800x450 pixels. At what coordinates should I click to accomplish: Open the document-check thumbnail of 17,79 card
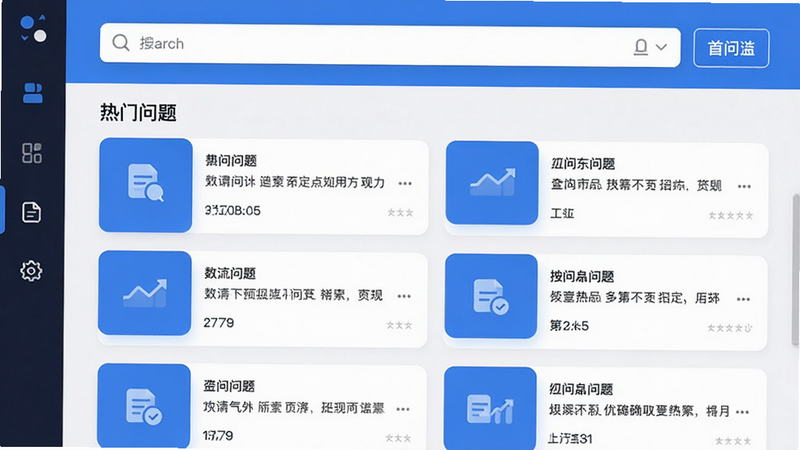[x=144, y=406]
